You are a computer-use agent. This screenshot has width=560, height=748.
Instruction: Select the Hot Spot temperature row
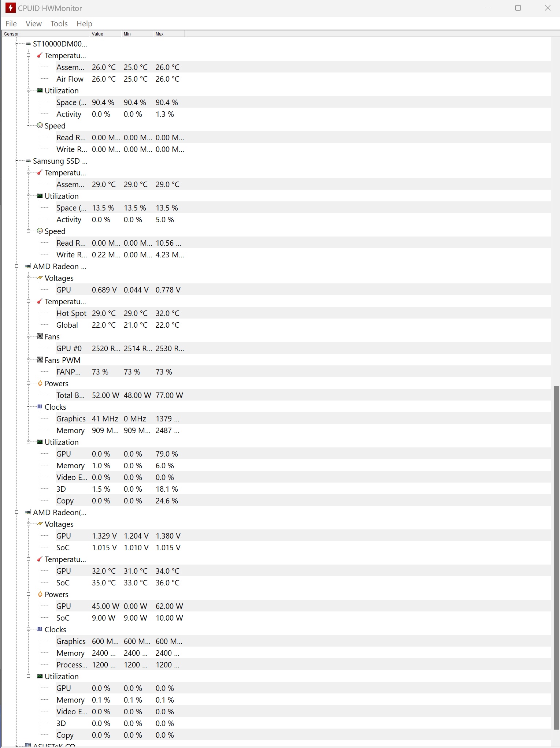coord(303,313)
